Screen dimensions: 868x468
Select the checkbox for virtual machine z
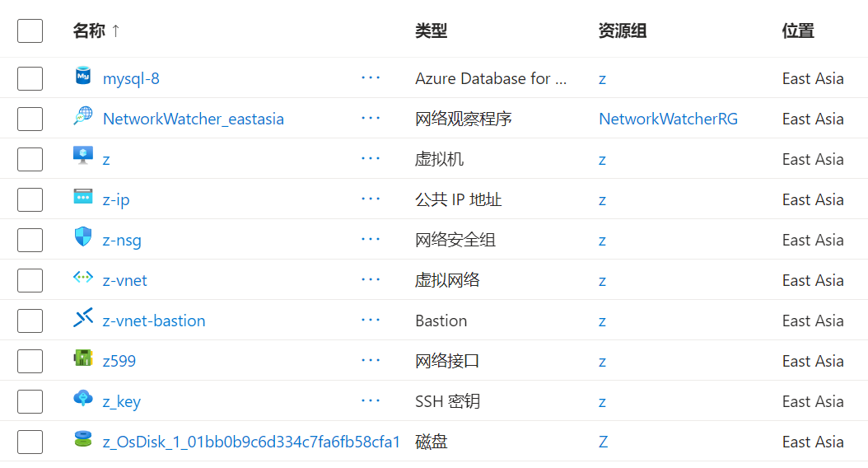point(30,160)
